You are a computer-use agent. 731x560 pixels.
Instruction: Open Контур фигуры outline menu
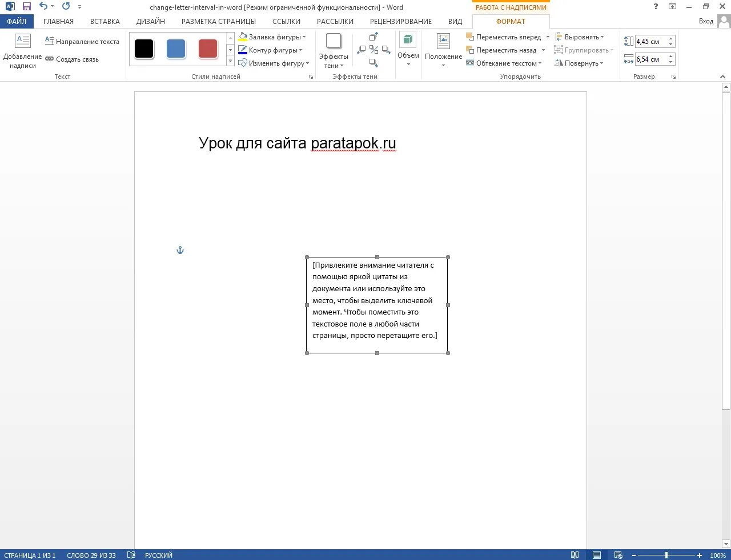(270, 50)
